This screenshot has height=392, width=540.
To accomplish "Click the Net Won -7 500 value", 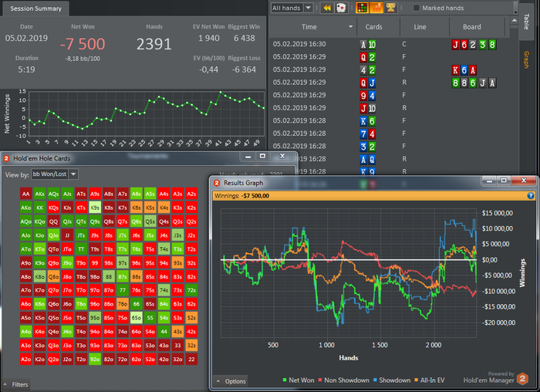I will click(83, 44).
